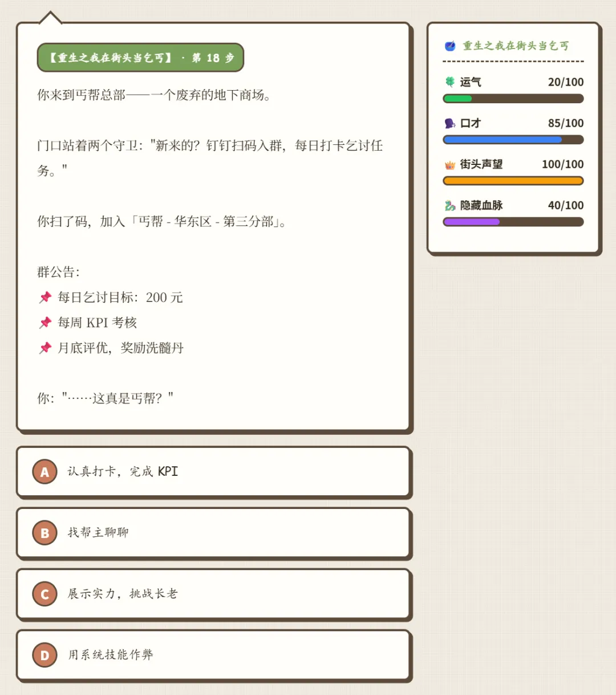Click the 20/100 运气 value
The image size is (616, 695).
565,82
